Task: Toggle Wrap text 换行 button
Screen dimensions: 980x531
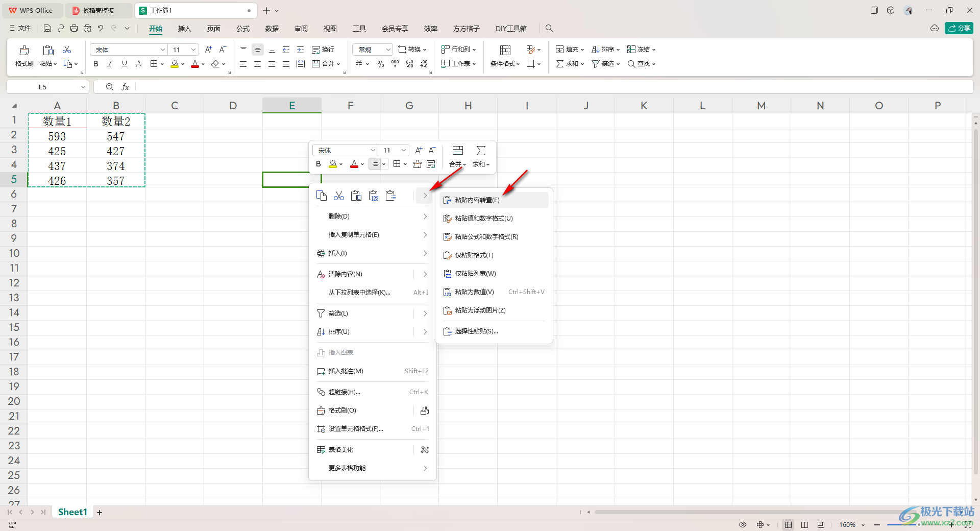Action: [x=323, y=50]
